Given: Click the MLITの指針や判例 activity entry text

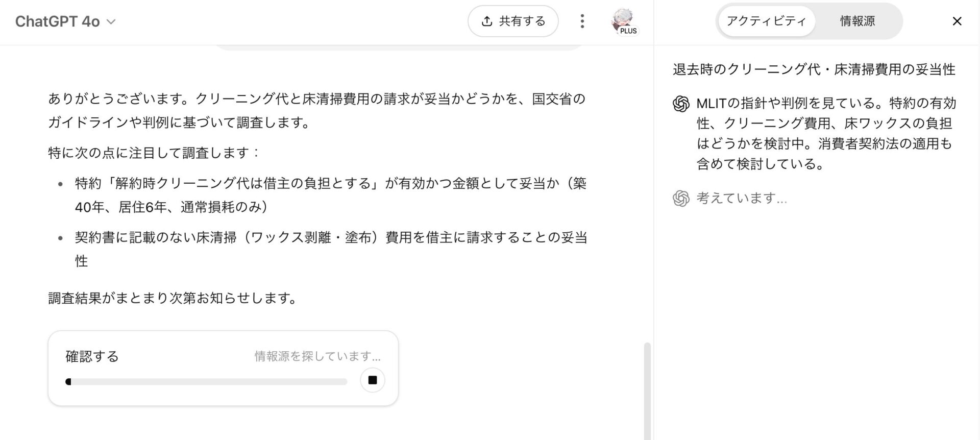Looking at the screenshot, I should (x=826, y=133).
